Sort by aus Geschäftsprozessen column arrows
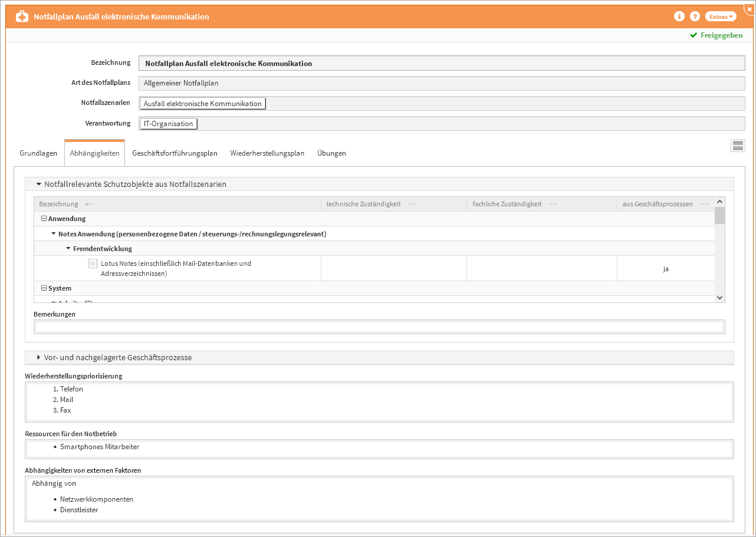The height and width of the screenshot is (537, 756). pyautogui.click(x=704, y=205)
